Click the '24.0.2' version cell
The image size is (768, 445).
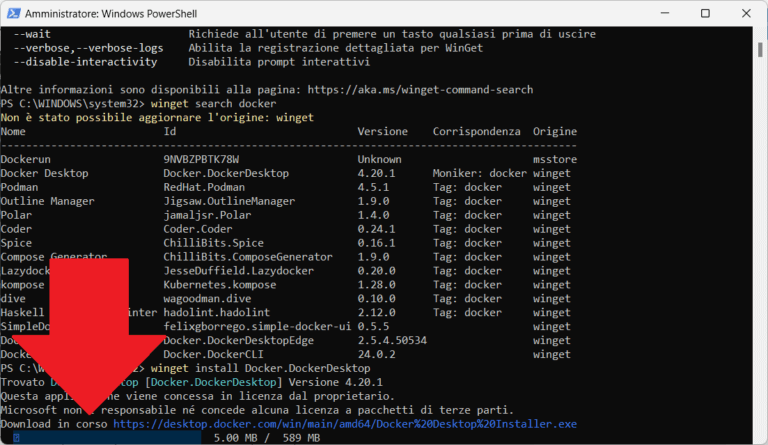coord(377,354)
